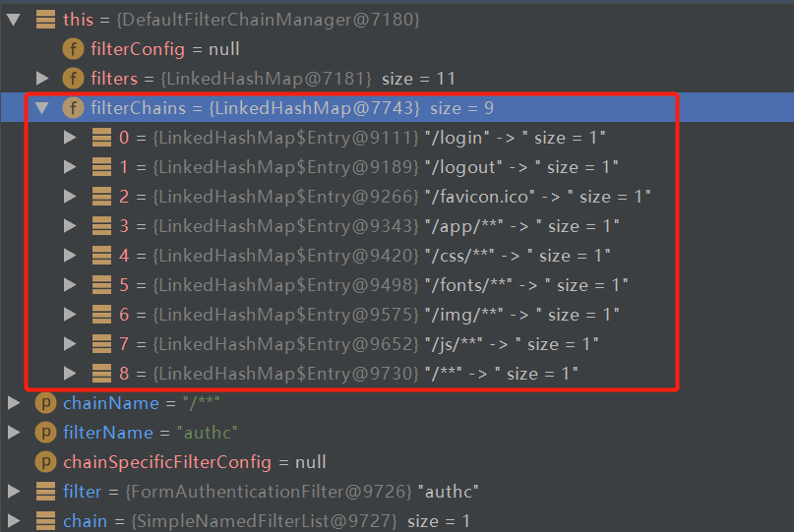Click the parameter icon next to chainName

coord(45,403)
